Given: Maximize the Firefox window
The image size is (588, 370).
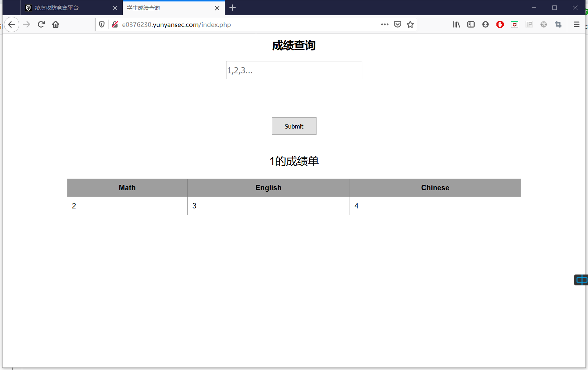Looking at the screenshot, I should 555,8.
